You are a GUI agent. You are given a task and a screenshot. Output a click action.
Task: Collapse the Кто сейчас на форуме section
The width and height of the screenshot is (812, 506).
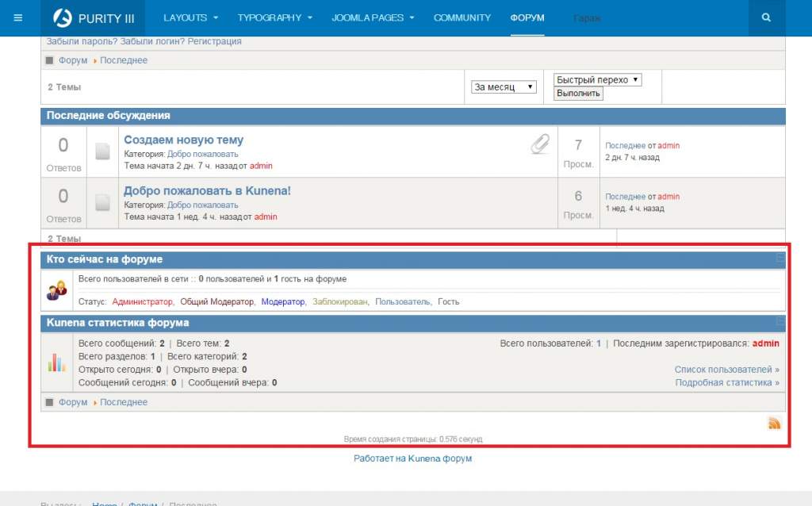[780, 259]
